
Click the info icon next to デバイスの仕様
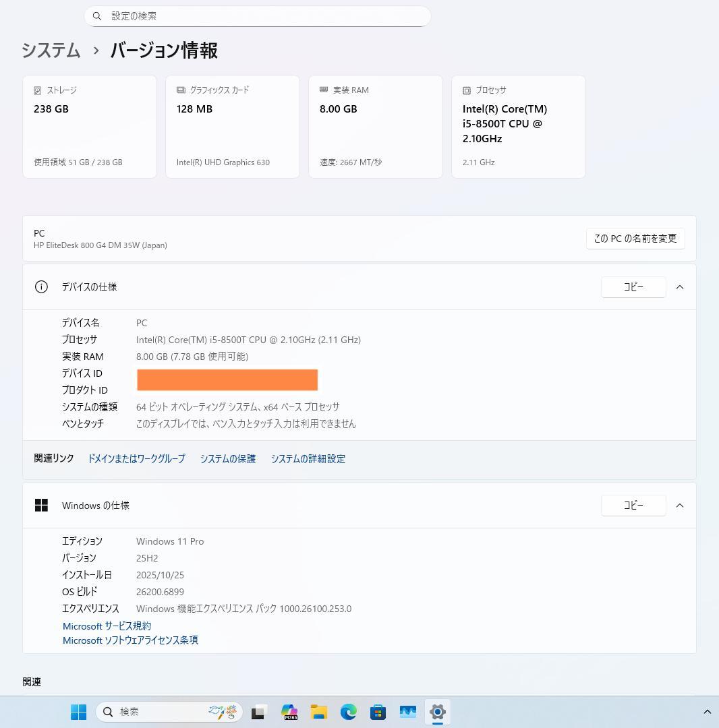pos(41,286)
